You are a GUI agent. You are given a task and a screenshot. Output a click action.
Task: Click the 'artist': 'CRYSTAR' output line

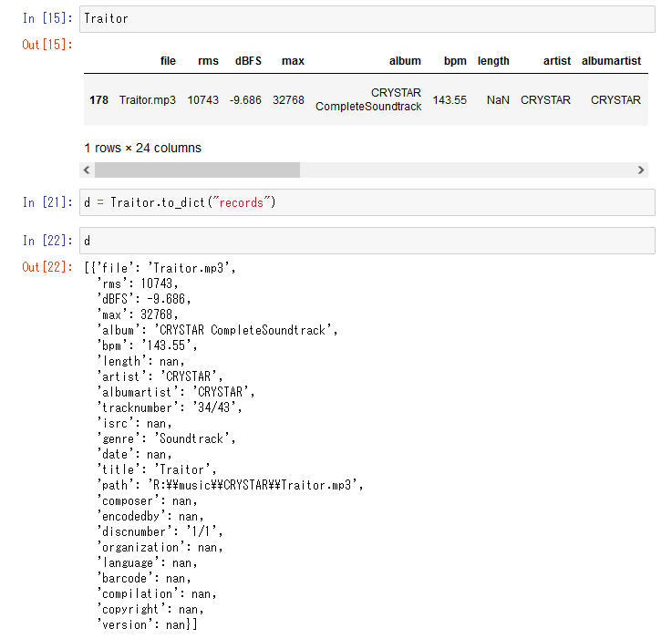(x=160, y=376)
